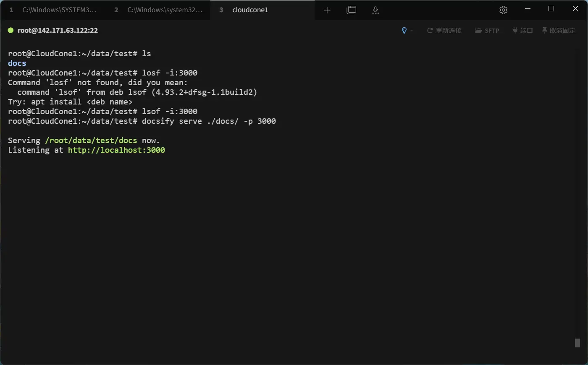This screenshot has width=588, height=365.
Task: Select the cloudcone1 tab
Action: (x=262, y=10)
